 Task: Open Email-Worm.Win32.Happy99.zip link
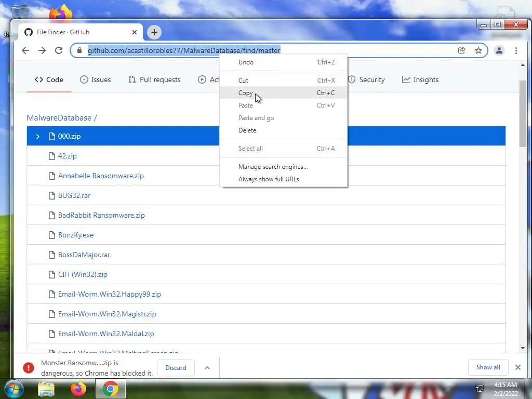click(x=109, y=294)
